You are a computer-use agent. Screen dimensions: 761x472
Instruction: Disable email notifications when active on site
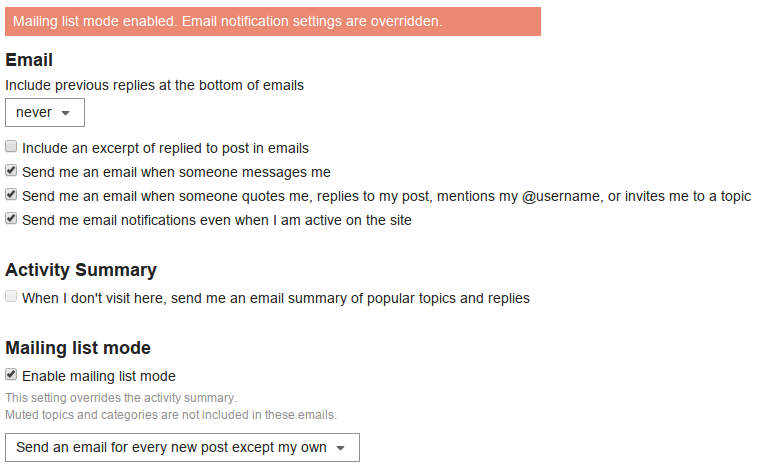11,219
